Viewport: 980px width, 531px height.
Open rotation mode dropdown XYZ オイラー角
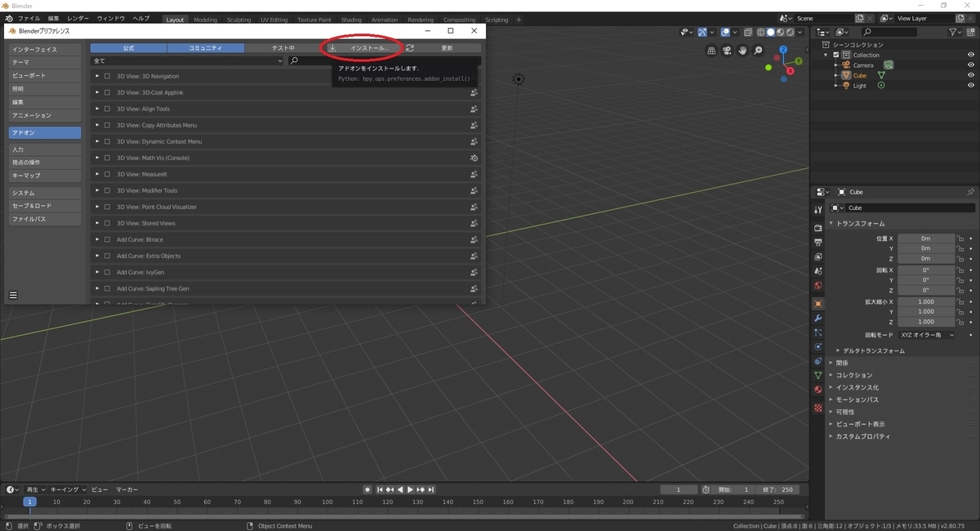(926, 335)
